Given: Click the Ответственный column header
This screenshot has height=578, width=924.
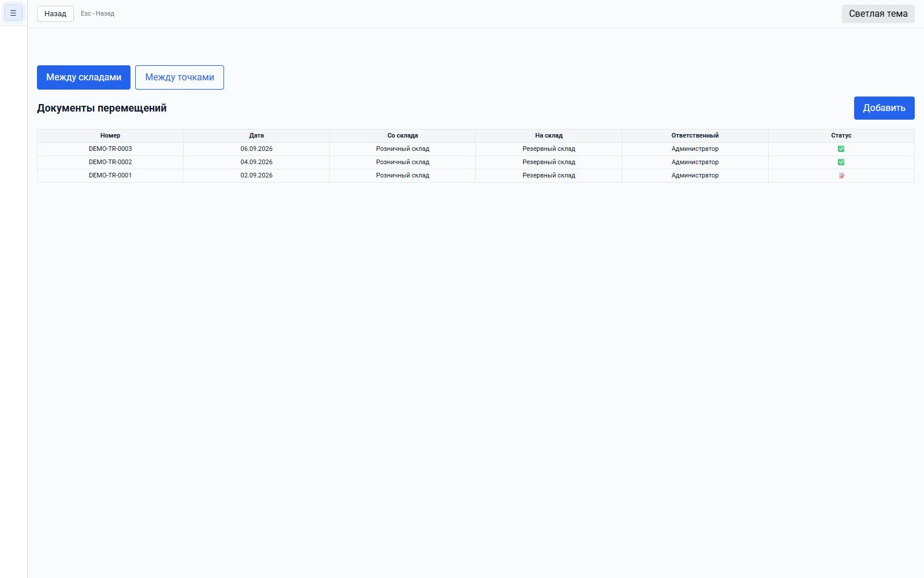Looking at the screenshot, I should tap(695, 136).
